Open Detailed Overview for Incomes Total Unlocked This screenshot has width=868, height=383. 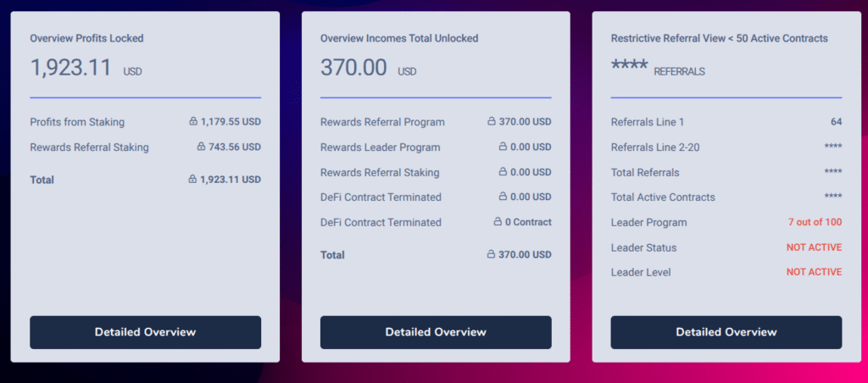[x=436, y=332]
